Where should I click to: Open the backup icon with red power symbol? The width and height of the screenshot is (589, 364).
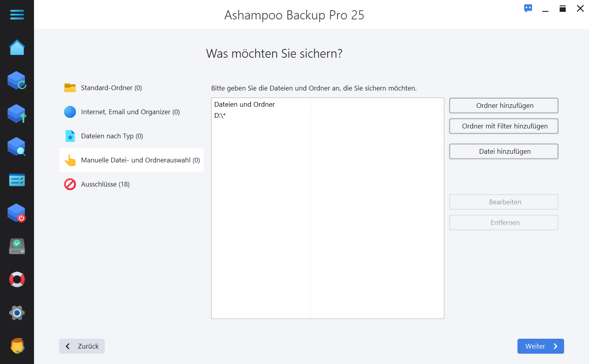click(17, 213)
